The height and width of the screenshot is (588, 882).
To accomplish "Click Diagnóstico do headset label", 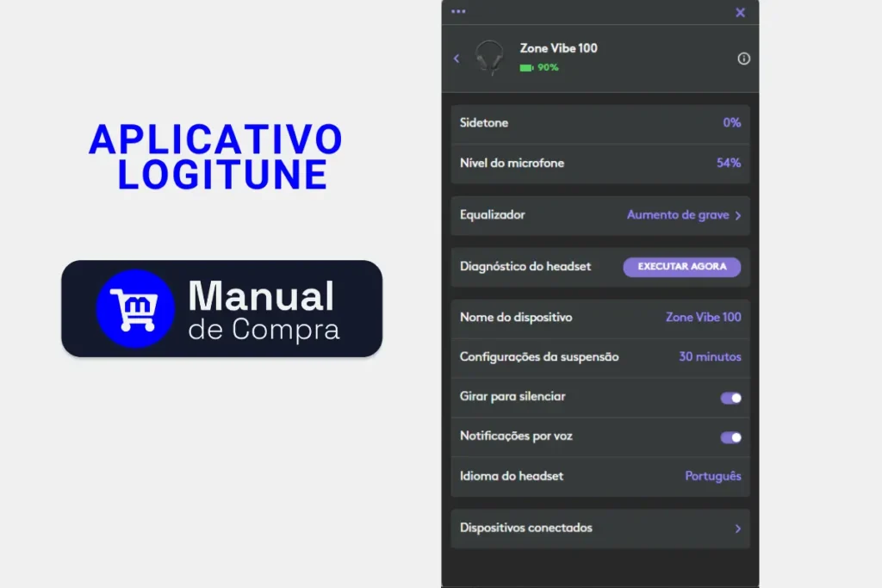I will (525, 267).
